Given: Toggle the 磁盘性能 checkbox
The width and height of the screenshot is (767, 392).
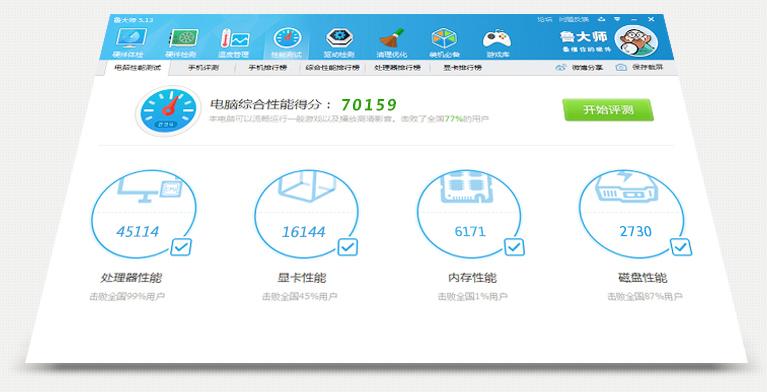Looking at the screenshot, I should [x=680, y=247].
